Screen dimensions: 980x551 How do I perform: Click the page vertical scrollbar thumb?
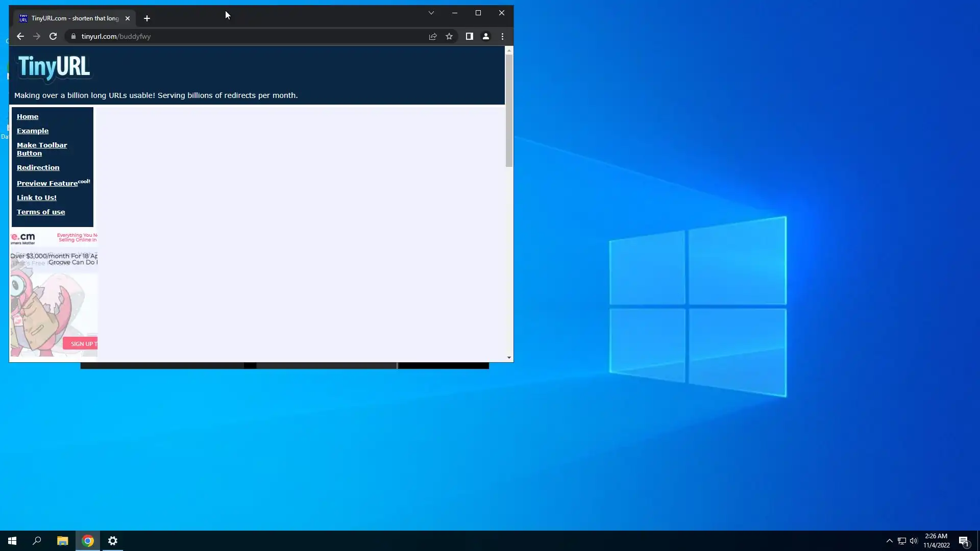tap(509, 110)
